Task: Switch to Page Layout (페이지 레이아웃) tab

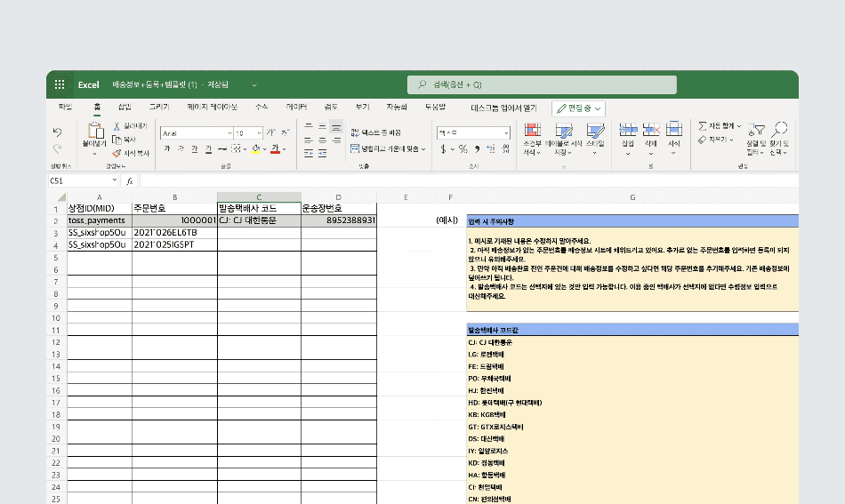Action: 213,108
